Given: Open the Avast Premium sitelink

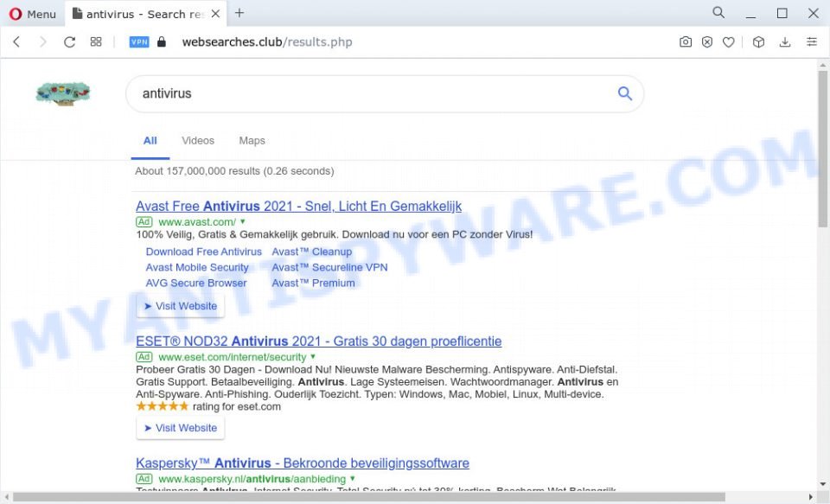Looking at the screenshot, I should (x=313, y=284).
